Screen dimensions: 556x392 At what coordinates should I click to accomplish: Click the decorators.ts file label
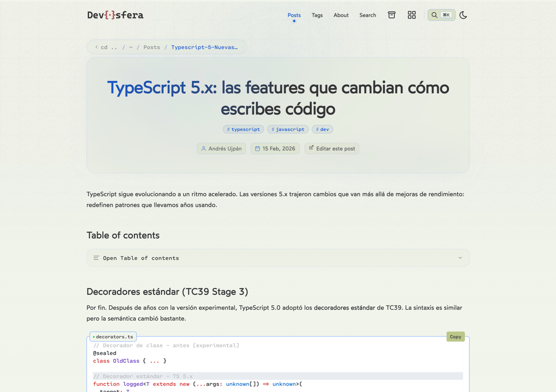(x=113, y=337)
